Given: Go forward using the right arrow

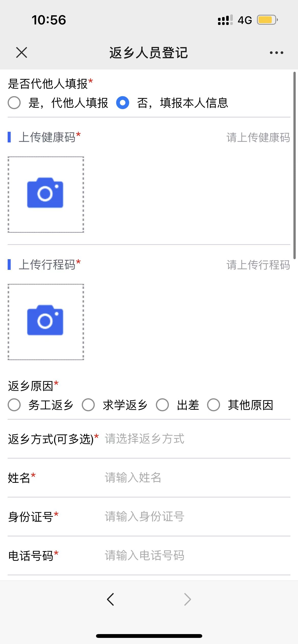Looking at the screenshot, I should (187, 599).
